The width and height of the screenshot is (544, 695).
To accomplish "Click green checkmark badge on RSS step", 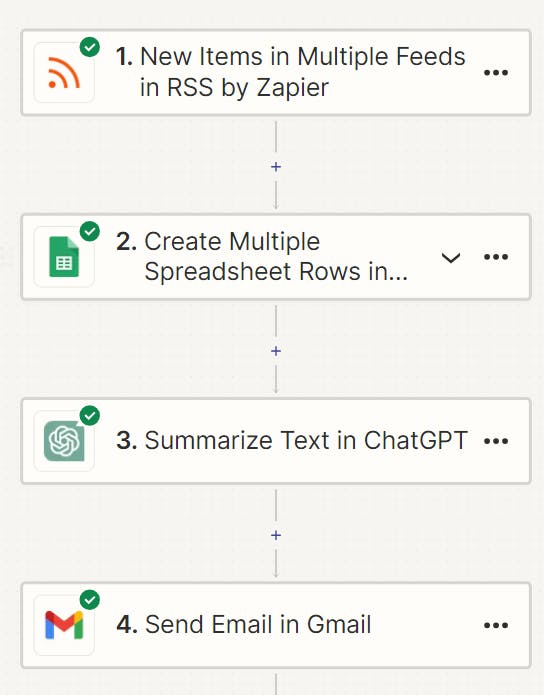I will click(x=90, y=47).
